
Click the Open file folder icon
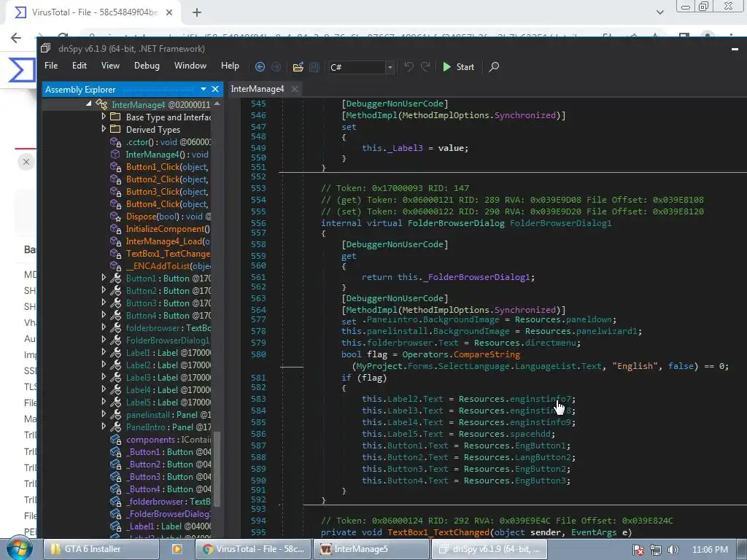pyautogui.click(x=298, y=66)
